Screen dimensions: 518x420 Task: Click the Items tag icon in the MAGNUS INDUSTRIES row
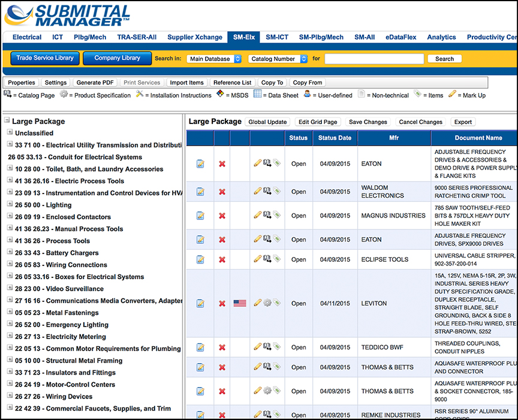pyautogui.click(x=277, y=215)
